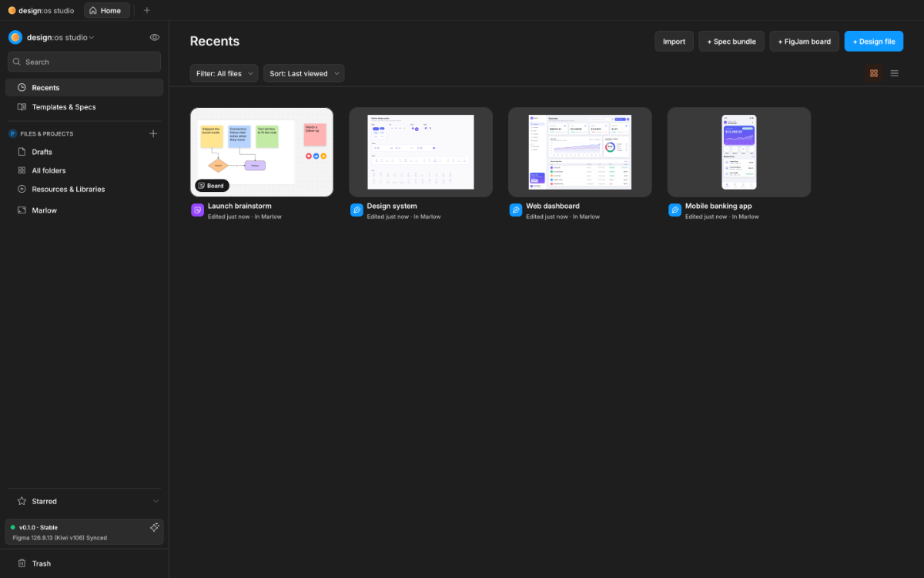This screenshot has width=924, height=578.
Task: Open the Filter: All files dropdown
Action: pos(224,73)
